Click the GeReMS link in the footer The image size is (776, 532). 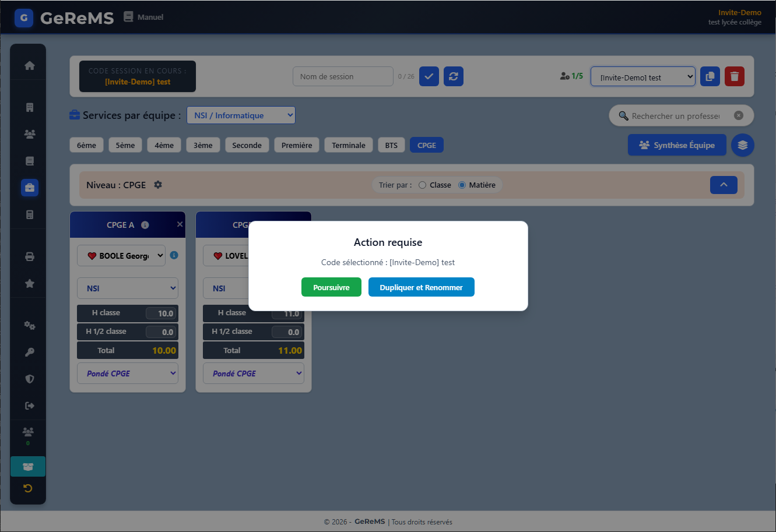(x=370, y=522)
